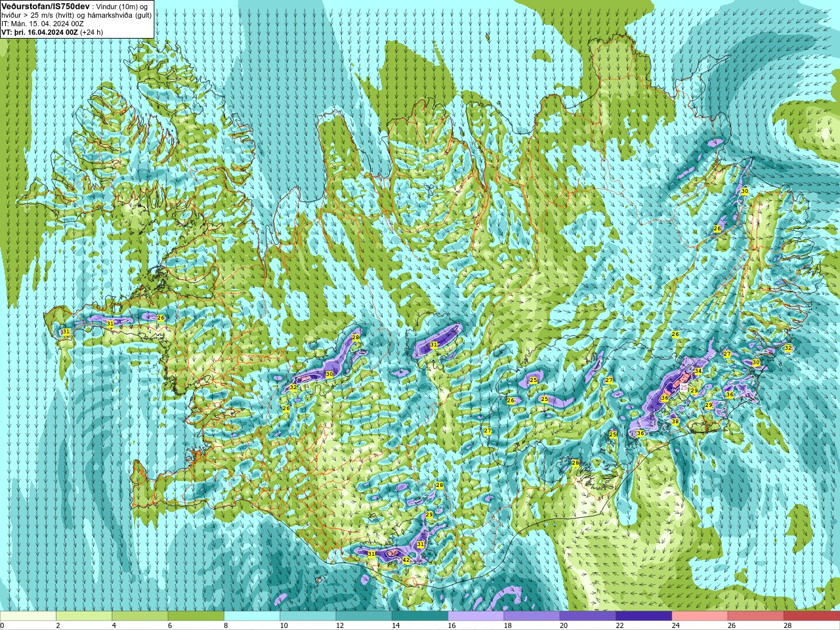Screen dimensions: 840x630
Task: Click the colour scale tick label "18"
Action: 507,625
